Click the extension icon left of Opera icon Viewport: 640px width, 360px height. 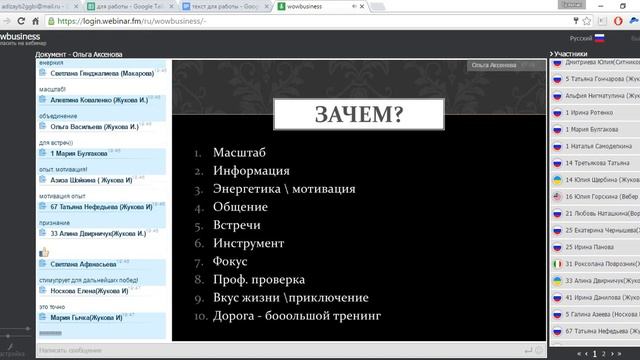coord(603,21)
